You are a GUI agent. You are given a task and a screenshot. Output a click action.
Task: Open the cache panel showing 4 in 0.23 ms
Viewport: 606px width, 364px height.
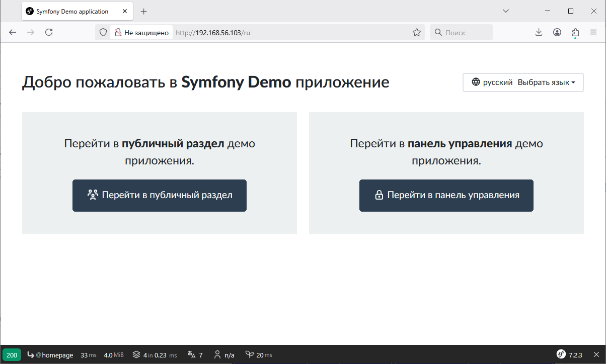(x=155, y=355)
